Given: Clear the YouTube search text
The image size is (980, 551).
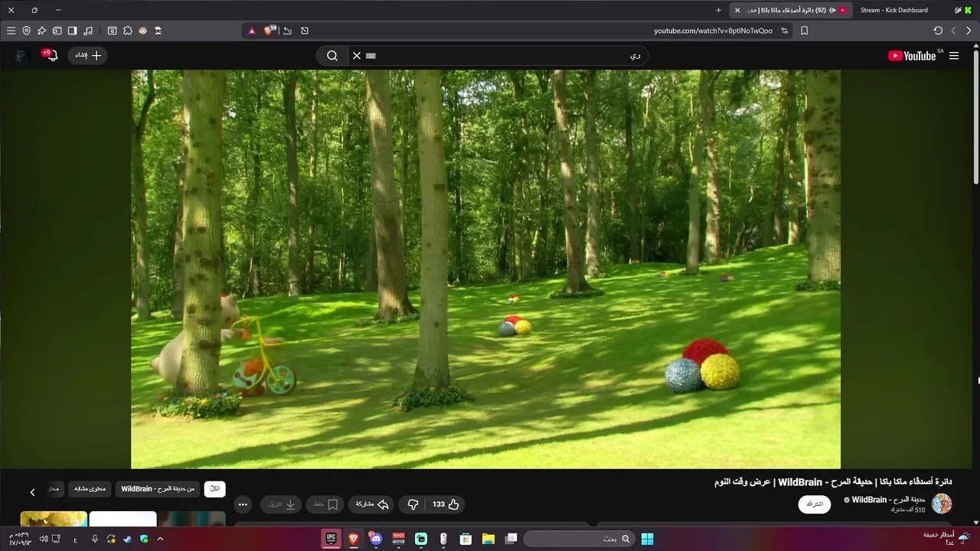Looking at the screenshot, I should tap(356, 56).
